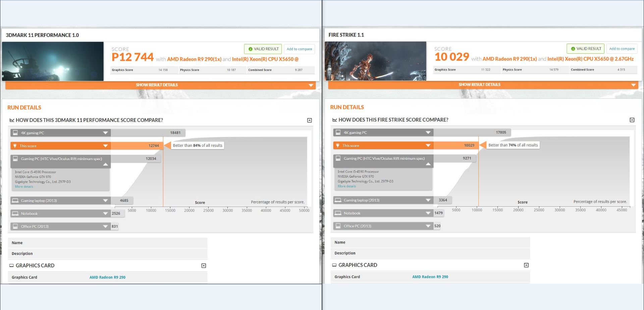Click the 'Better than 74% of all results' label
The width and height of the screenshot is (644, 310).
(x=513, y=145)
